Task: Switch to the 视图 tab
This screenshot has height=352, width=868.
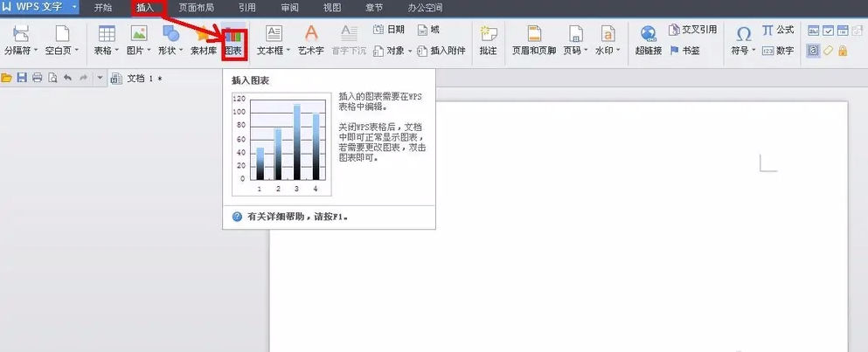Action: point(332,8)
